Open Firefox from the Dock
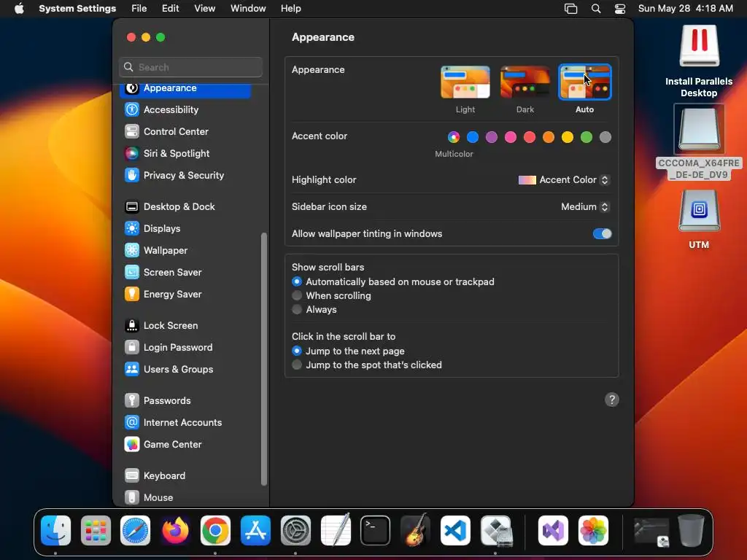This screenshot has width=747, height=560. 175,531
